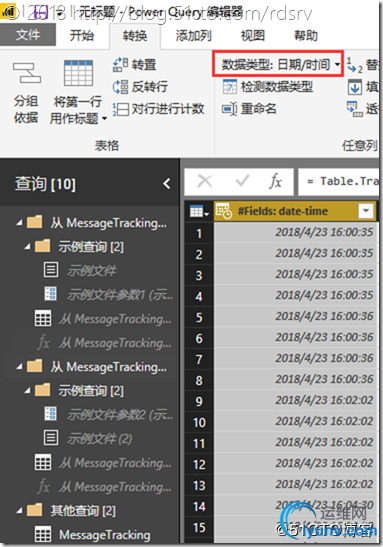
Task: Click the replace values icon
Action: [354, 65]
